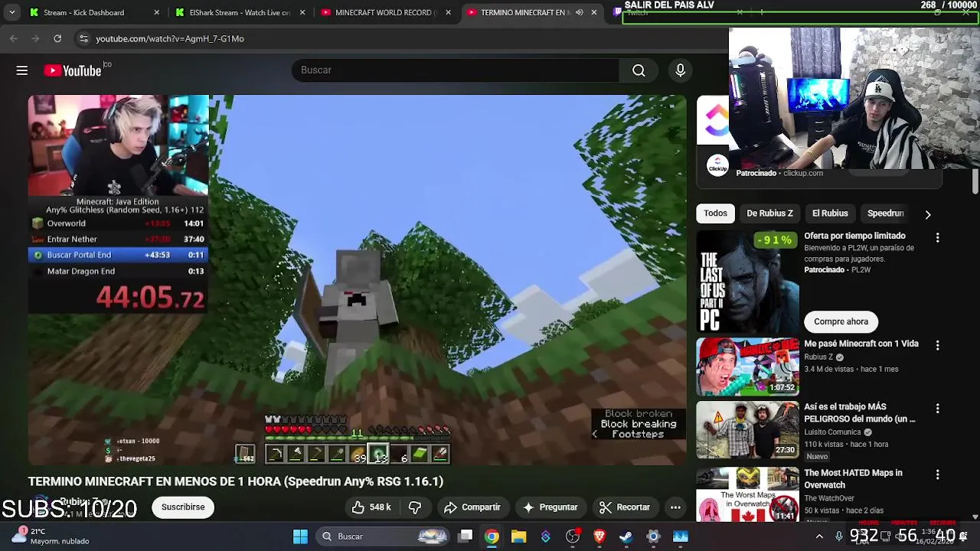Select the 'El Rubius' filter chip
980x551 pixels.
click(830, 214)
